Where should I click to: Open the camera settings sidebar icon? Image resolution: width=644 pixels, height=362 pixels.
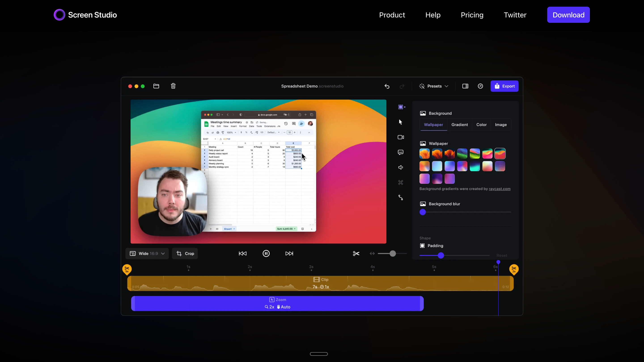coord(400,137)
